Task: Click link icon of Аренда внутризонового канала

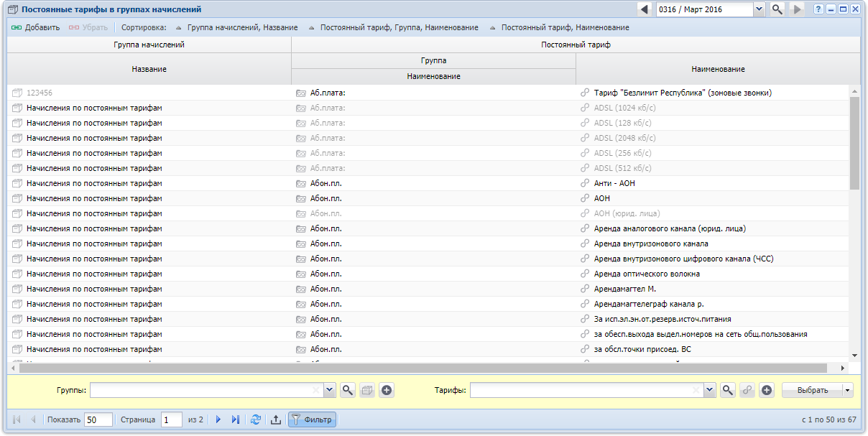Action: coord(585,243)
